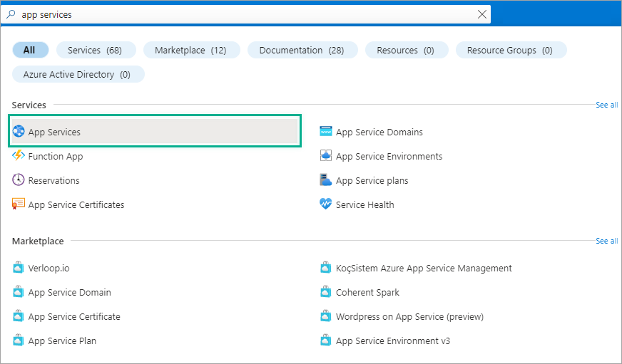Click the App Service plans icon

326,180
